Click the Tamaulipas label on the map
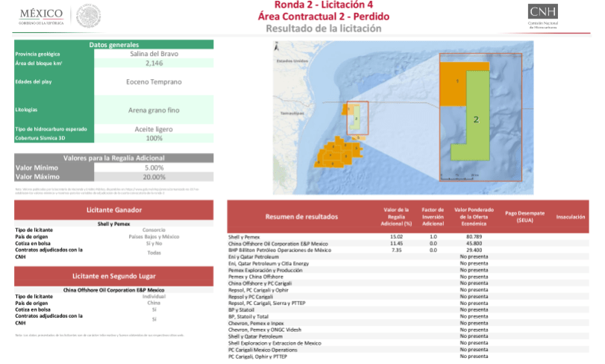 [292, 113]
